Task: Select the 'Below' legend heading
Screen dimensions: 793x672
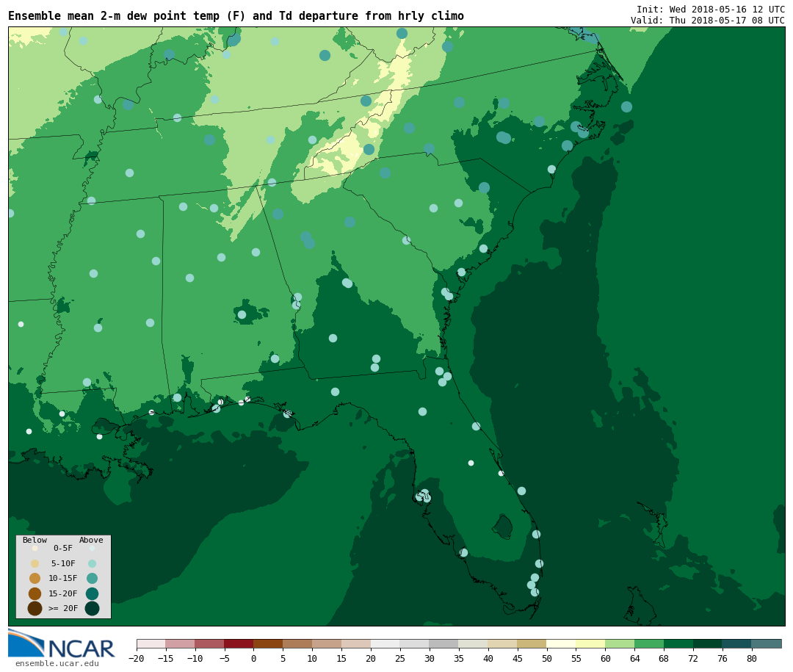Action: [35, 540]
